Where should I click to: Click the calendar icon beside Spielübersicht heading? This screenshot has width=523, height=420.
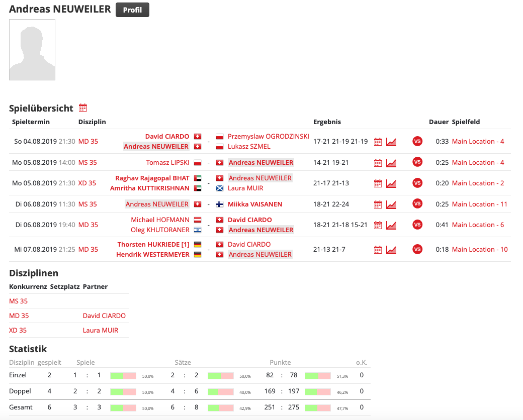(83, 108)
